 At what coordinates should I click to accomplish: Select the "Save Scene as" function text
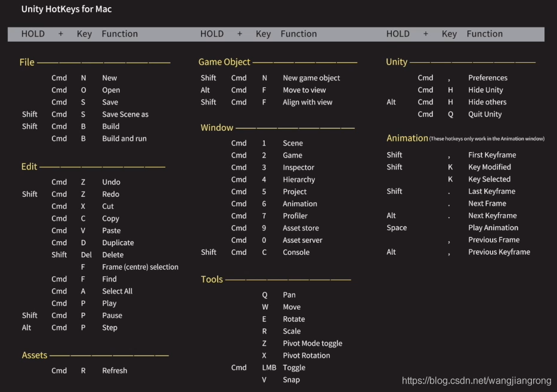tap(125, 115)
